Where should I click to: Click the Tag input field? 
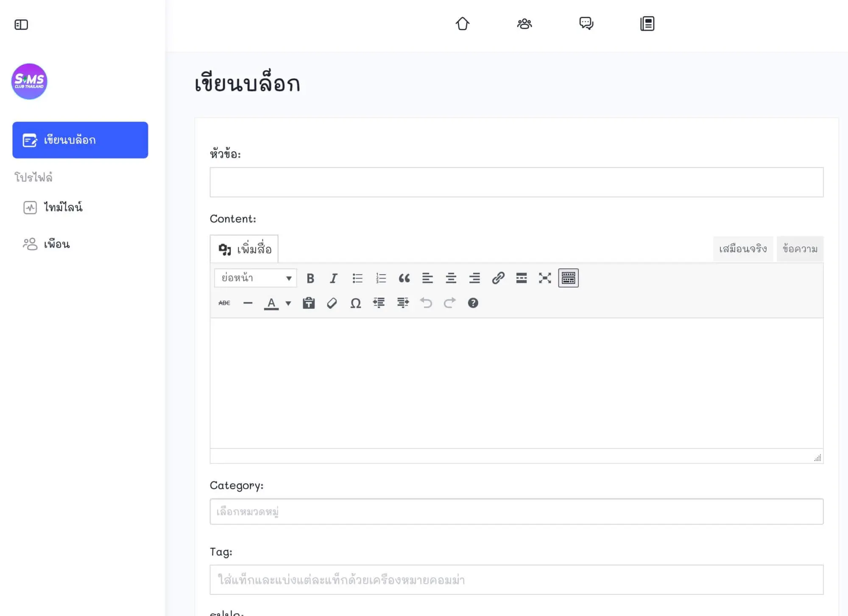click(x=516, y=580)
